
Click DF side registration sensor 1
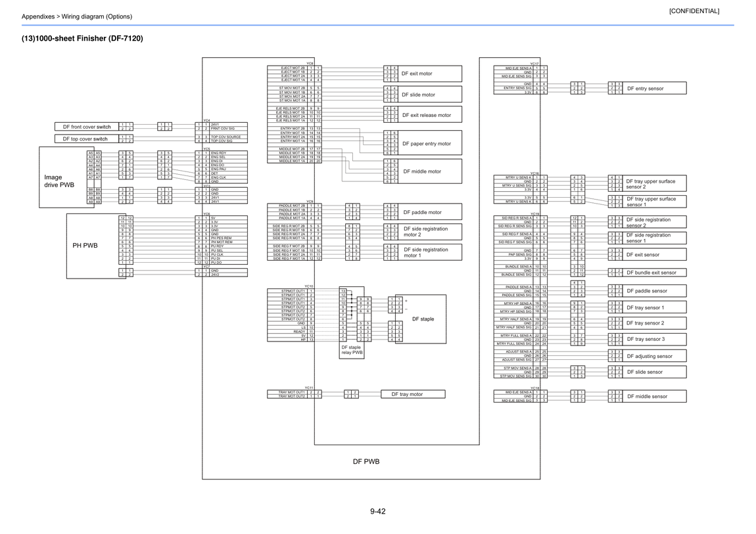pos(654,238)
